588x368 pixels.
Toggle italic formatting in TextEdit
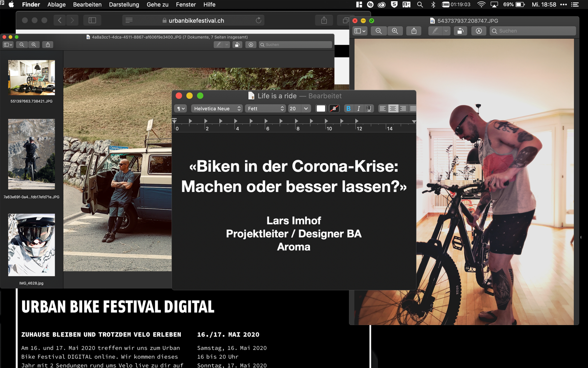[x=359, y=109]
